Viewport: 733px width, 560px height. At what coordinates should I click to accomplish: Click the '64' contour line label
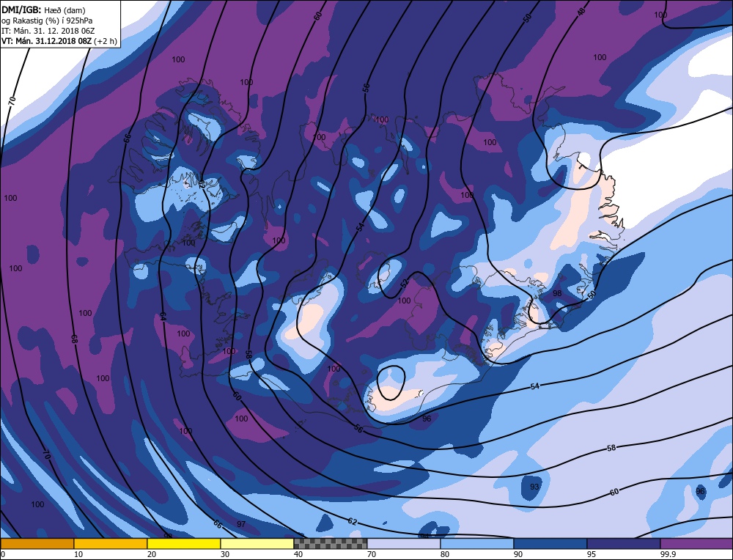tap(163, 315)
